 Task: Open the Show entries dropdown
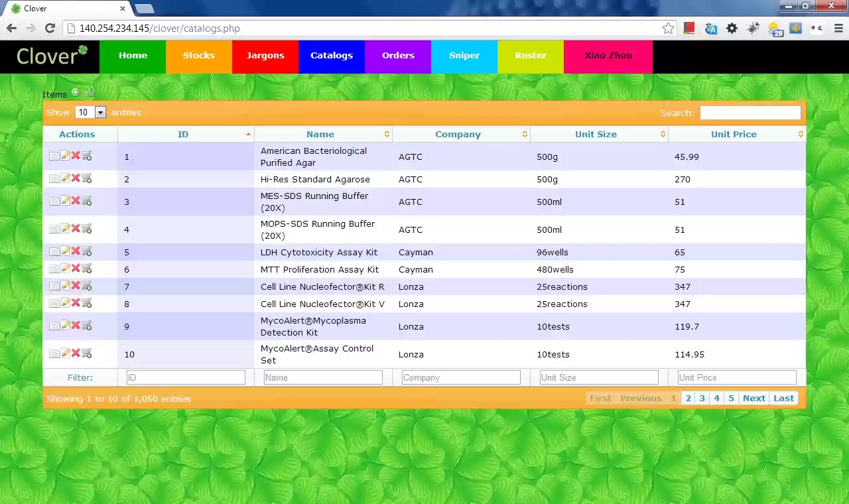click(x=99, y=112)
